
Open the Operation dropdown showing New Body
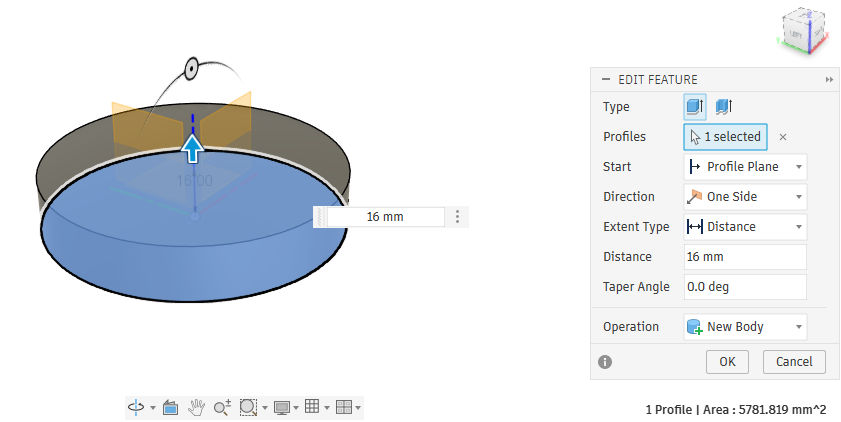tap(745, 327)
